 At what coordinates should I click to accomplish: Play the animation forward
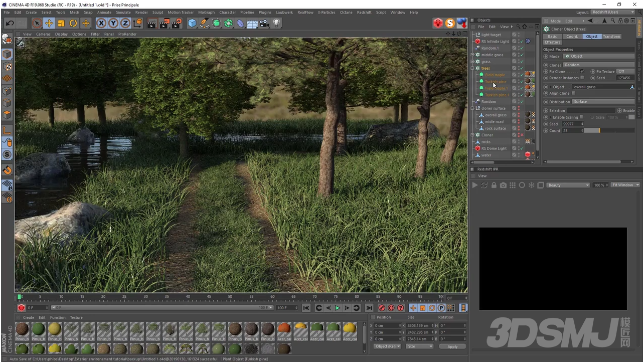pyautogui.click(x=338, y=308)
